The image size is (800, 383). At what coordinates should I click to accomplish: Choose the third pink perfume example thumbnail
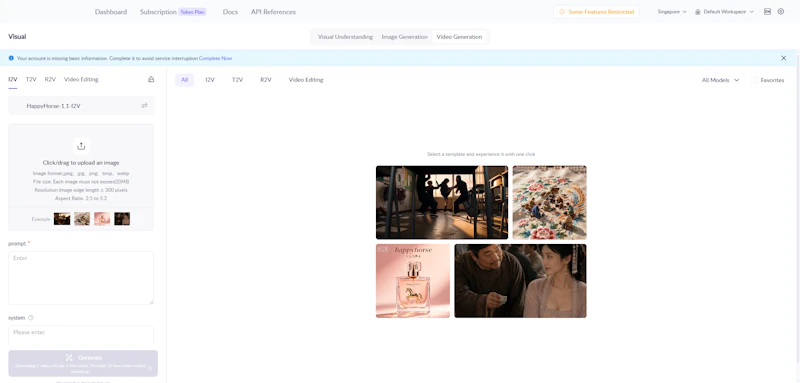(x=102, y=219)
